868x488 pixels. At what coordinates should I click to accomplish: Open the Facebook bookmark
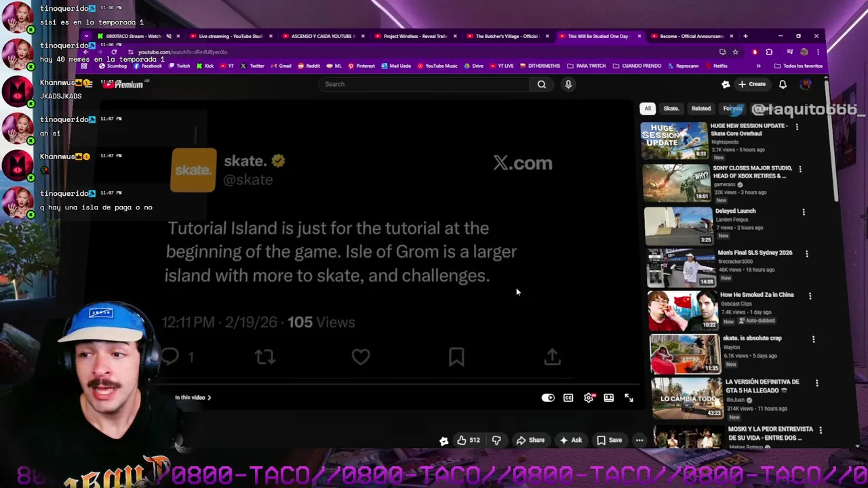[148, 66]
